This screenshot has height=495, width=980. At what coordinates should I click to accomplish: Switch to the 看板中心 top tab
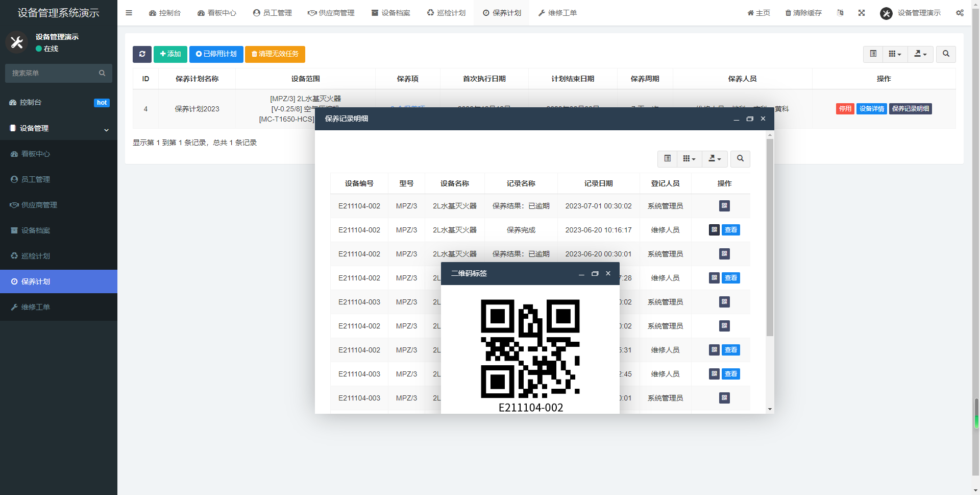(216, 13)
